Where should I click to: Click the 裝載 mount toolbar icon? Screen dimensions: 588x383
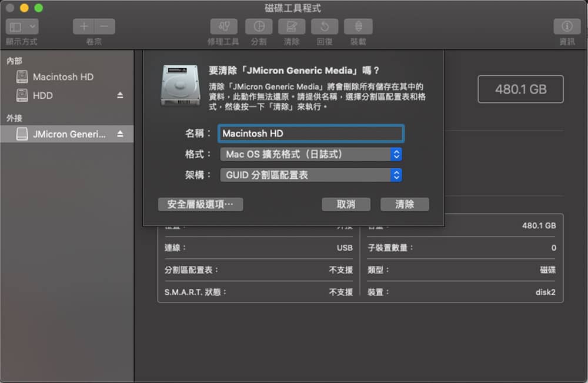coord(359,26)
